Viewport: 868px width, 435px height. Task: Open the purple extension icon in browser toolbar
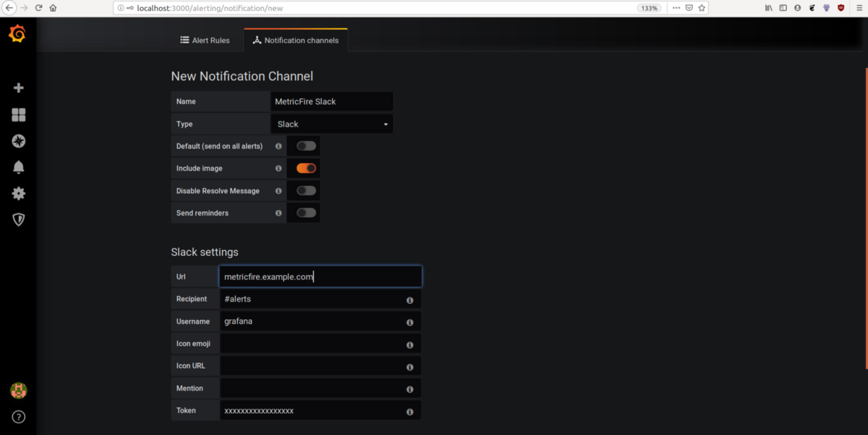[826, 8]
